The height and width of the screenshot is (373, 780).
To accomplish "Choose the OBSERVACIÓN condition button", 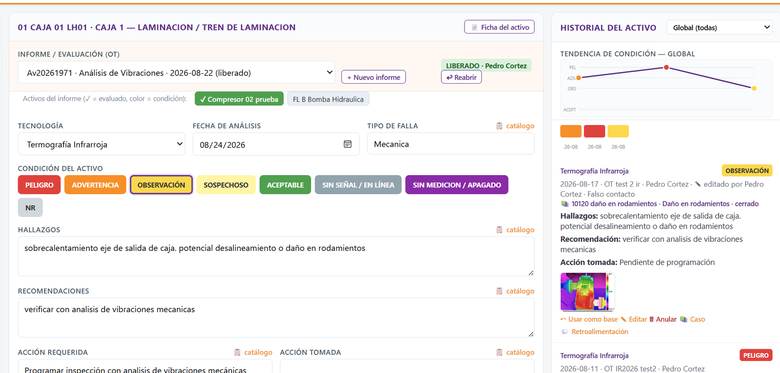I will point(161,185).
